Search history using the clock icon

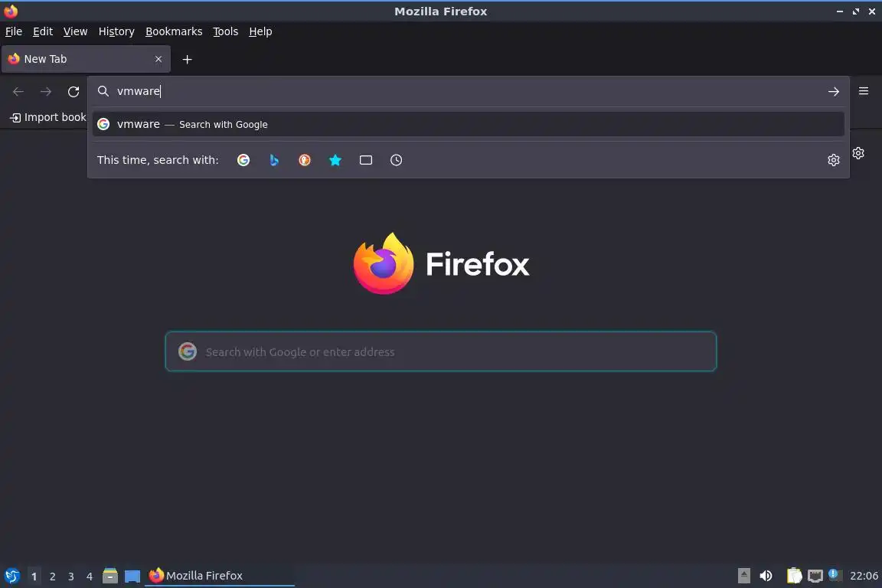pyautogui.click(x=396, y=160)
